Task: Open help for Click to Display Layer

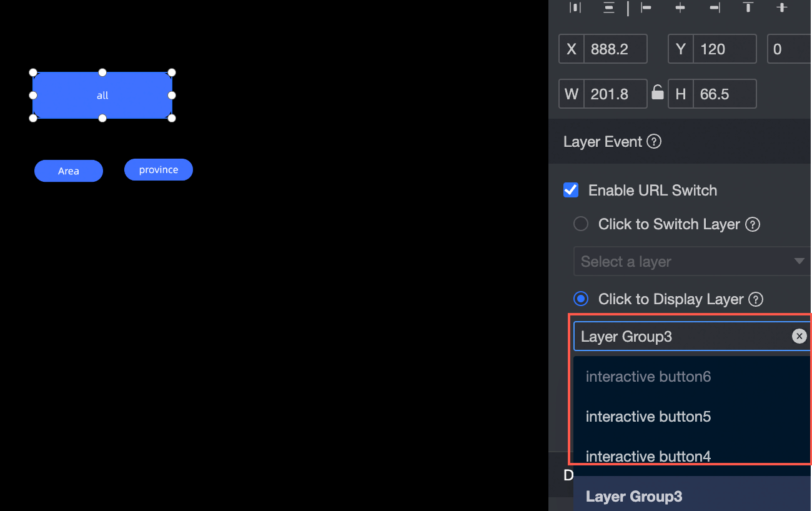Action: (756, 299)
